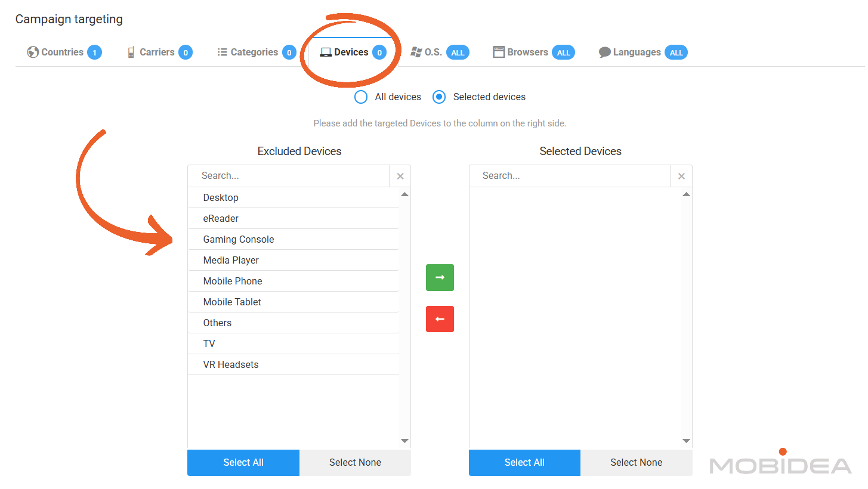Image resolution: width=868 pixels, height=489 pixels.
Task: Click Select All under Excluded Devices
Action: [x=243, y=463]
